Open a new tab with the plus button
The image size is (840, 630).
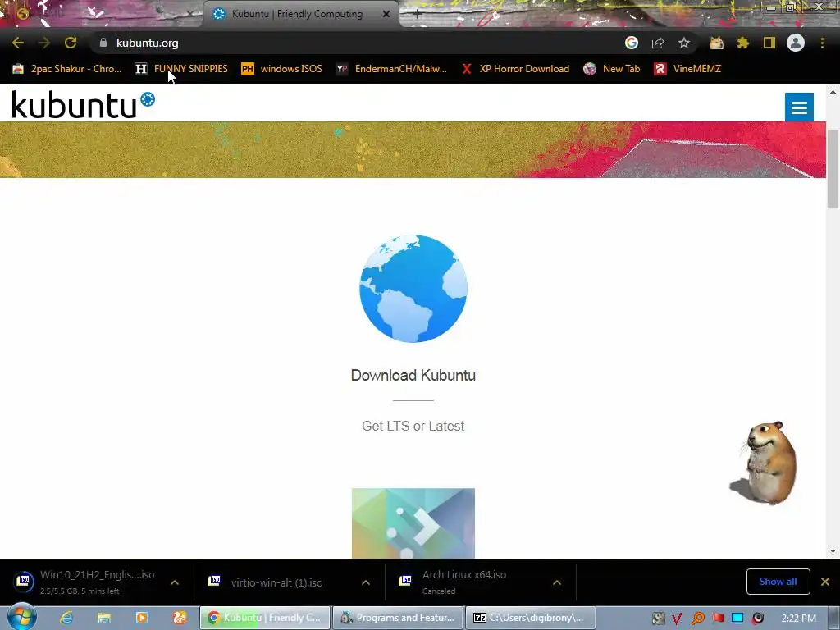[x=418, y=15]
